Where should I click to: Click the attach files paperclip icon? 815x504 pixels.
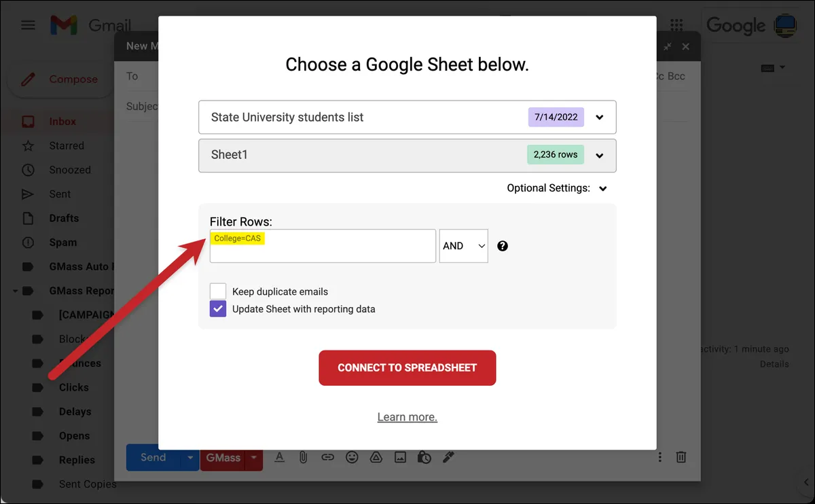(x=304, y=457)
